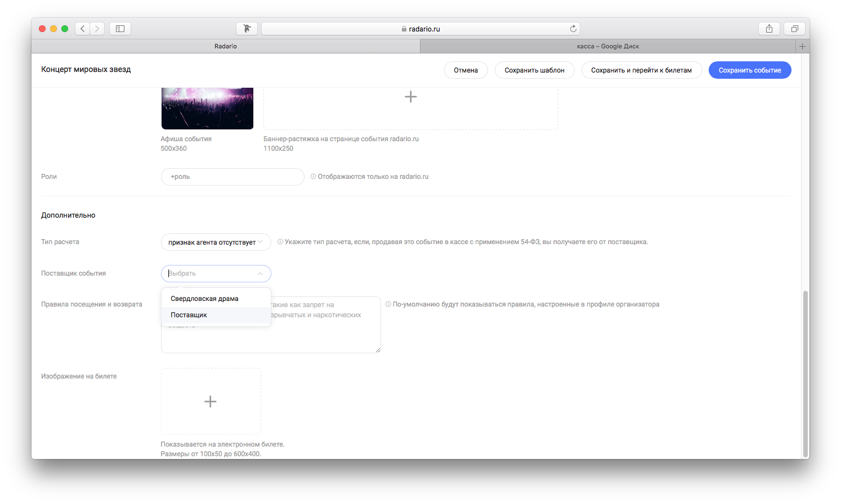Click the Концерт мировых звезд title

coord(86,70)
